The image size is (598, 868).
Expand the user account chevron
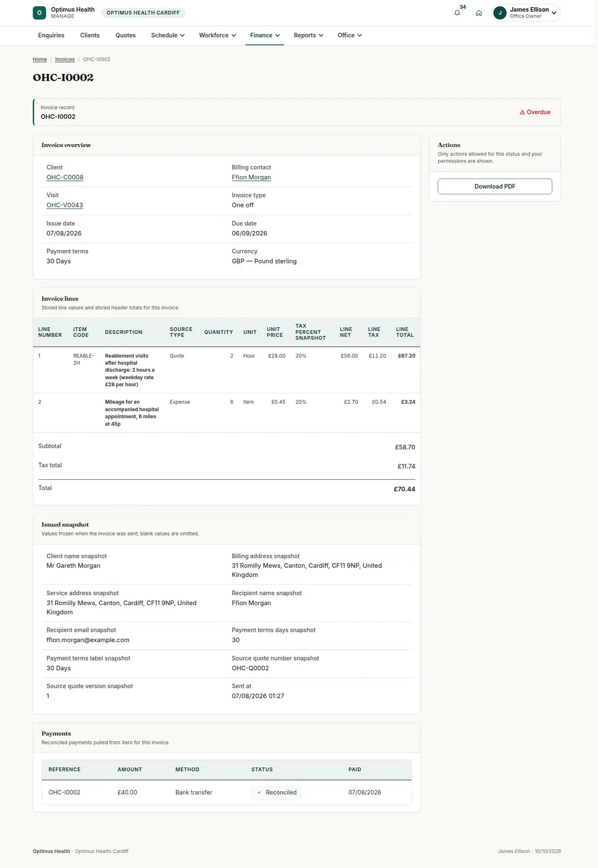[x=554, y=13]
